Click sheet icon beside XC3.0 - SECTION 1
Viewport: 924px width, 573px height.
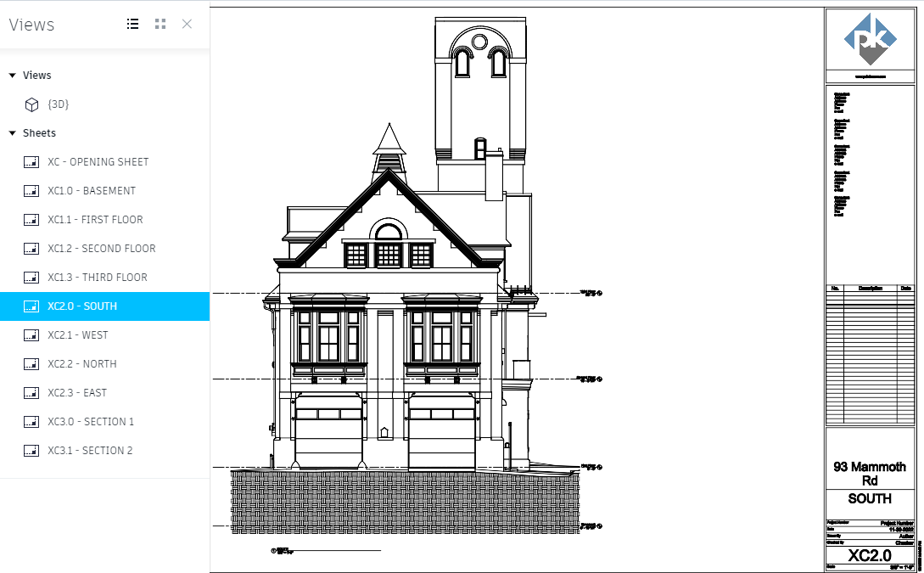(31, 422)
